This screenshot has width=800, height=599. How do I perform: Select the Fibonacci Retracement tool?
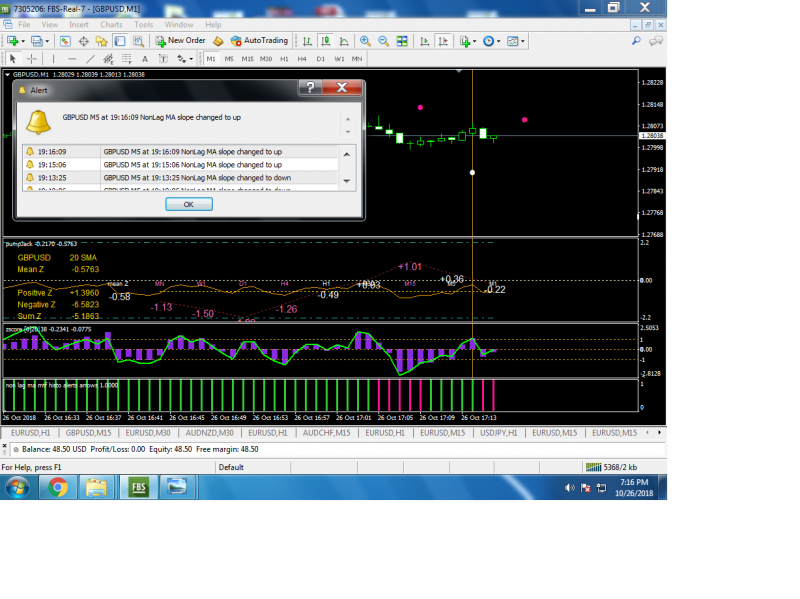[x=127, y=59]
